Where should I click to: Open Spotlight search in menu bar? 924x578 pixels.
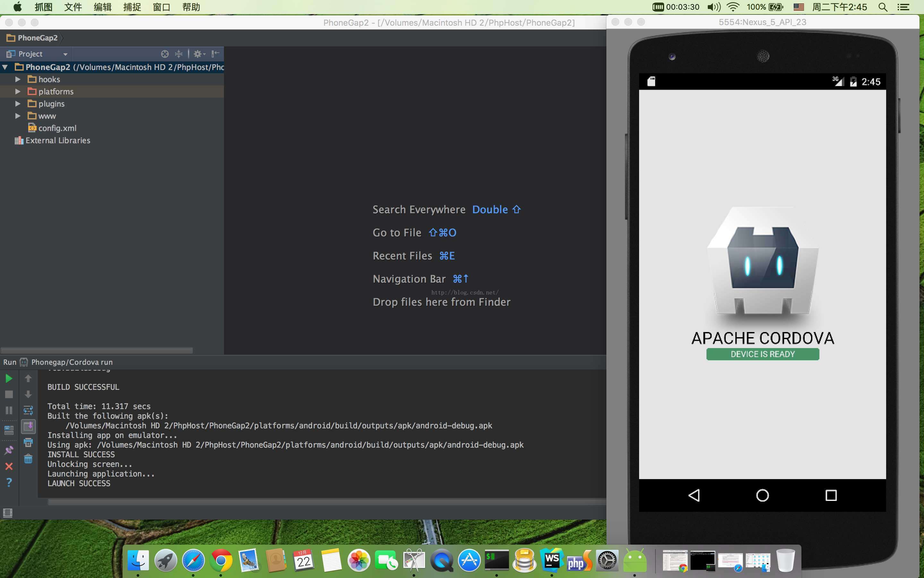(x=883, y=7)
